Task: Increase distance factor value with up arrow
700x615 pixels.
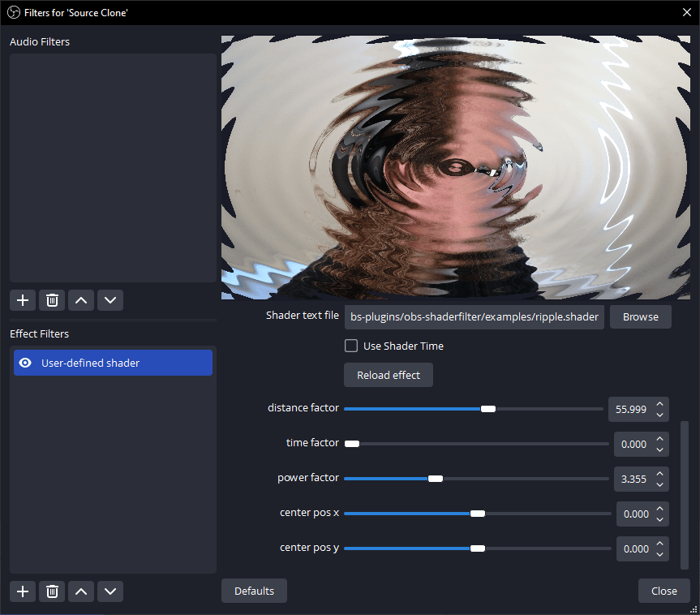Action: pyautogui.click(x=659, y=404)
